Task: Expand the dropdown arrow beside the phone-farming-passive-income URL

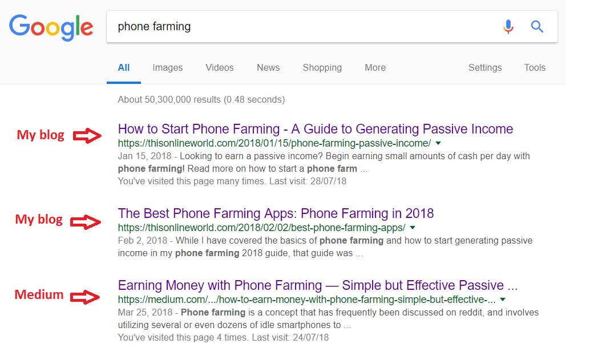Action: 438,143
